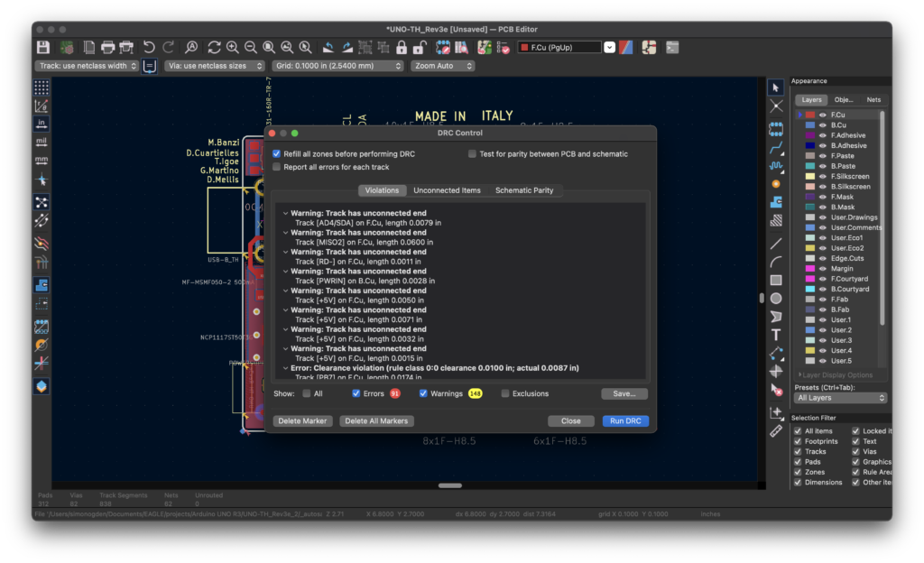
Task: Open the Via sizes dropdown
Action: tap(215, 66)
